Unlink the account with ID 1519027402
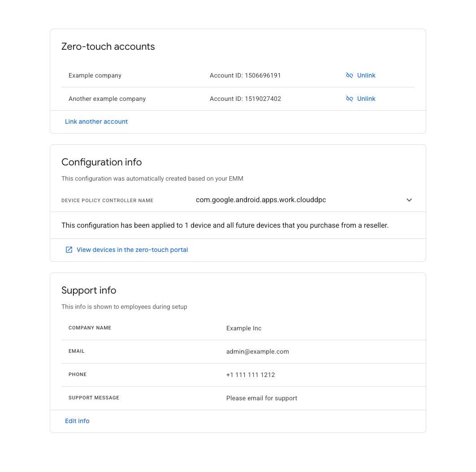Image resolution: width=476 pixels, height=472 pixels. pos(366,99)
